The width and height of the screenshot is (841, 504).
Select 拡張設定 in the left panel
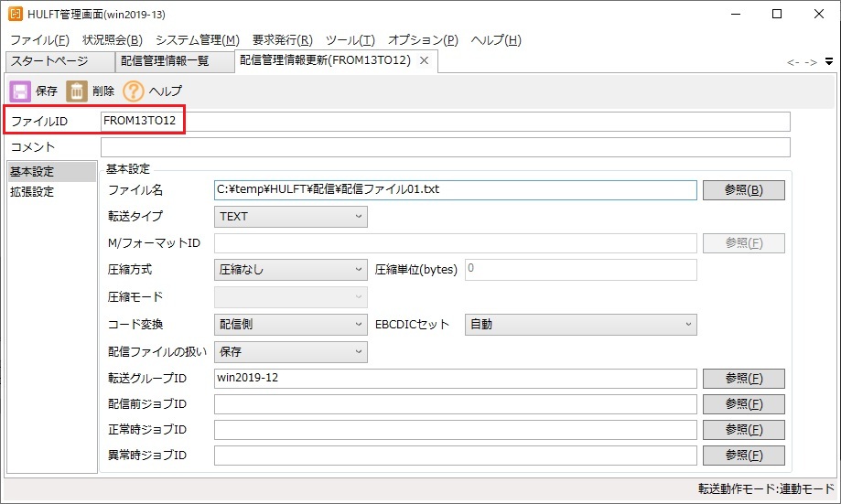coord(33,192)
